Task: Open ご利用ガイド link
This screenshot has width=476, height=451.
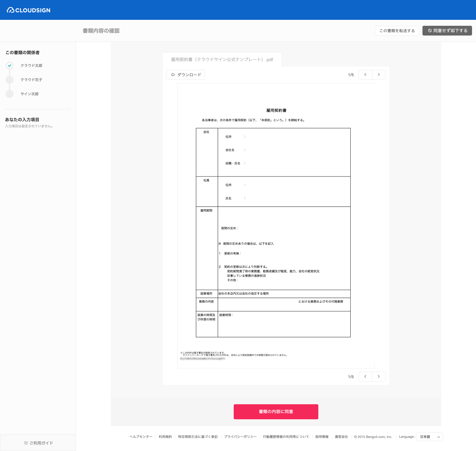Action: click(x=38, y=443)
